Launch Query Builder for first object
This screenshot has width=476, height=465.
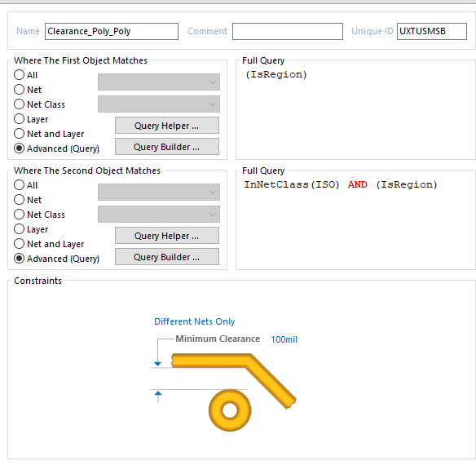coord(166,147)
